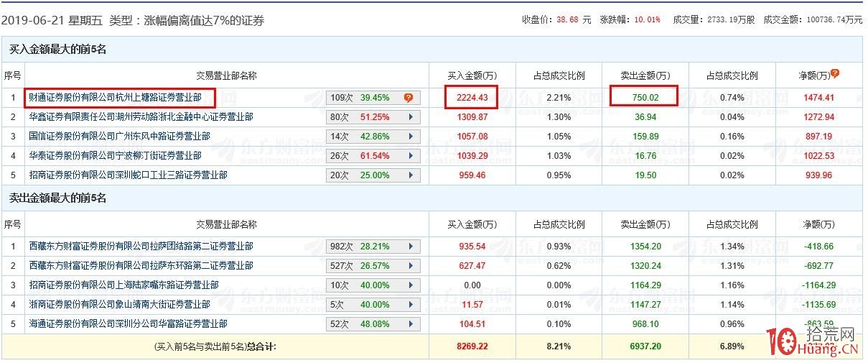Select the buy amount 1039.29

click(472, 156)
